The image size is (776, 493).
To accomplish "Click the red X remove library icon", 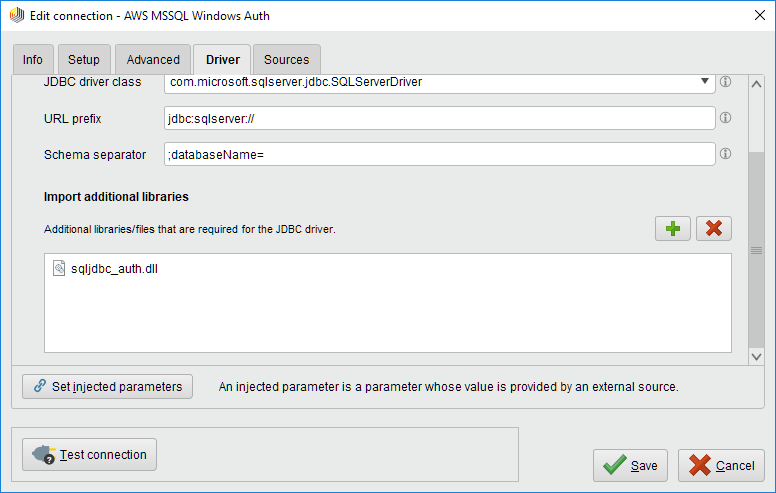I will 713,228.
